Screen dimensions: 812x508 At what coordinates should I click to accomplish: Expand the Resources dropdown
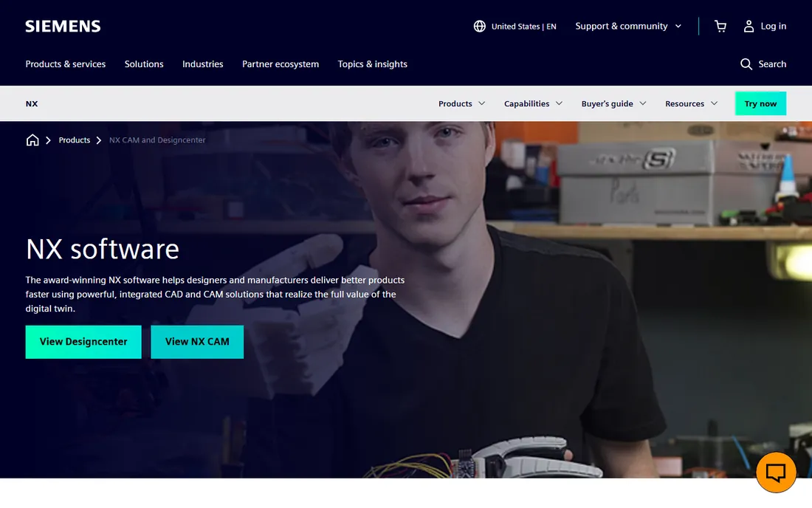click(692, 103)
